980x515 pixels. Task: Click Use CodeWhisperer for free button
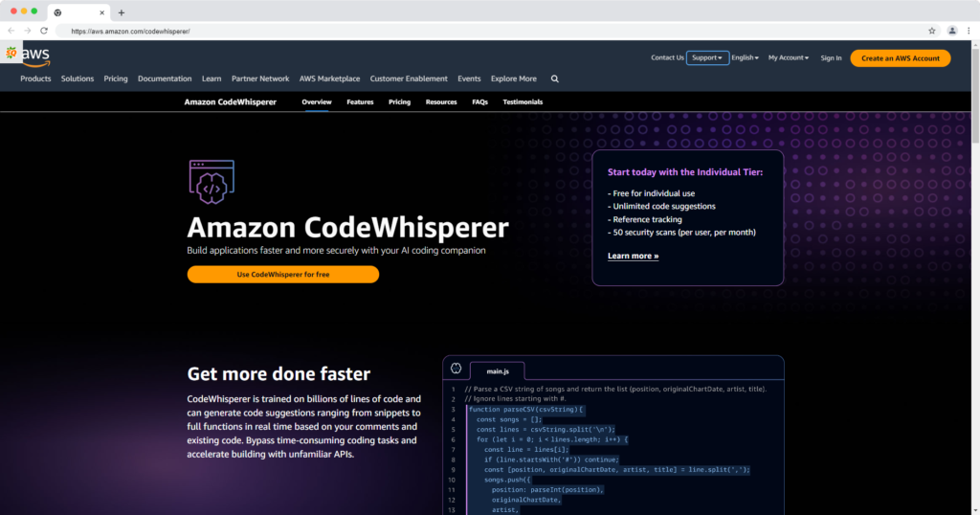point(283,275)
